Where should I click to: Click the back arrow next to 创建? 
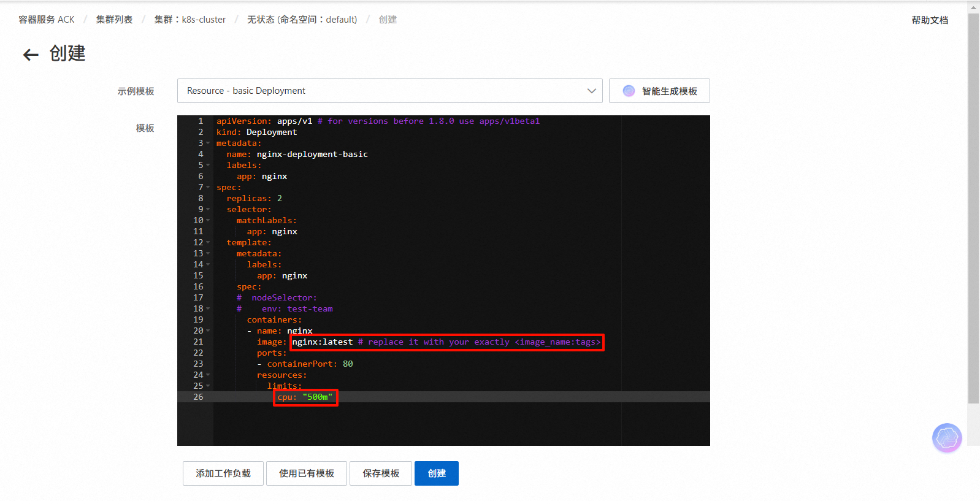(31, 55)
